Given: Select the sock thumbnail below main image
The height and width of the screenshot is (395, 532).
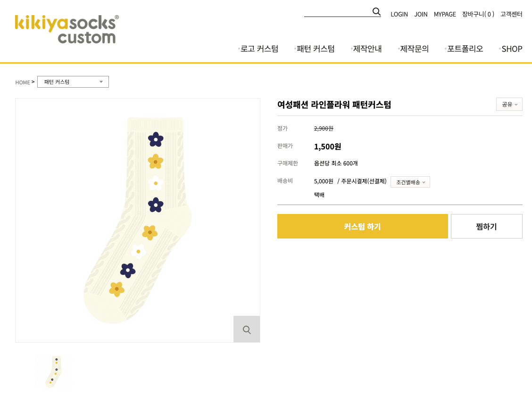Looking at the screenshot, I should click(x=54, y=372).
